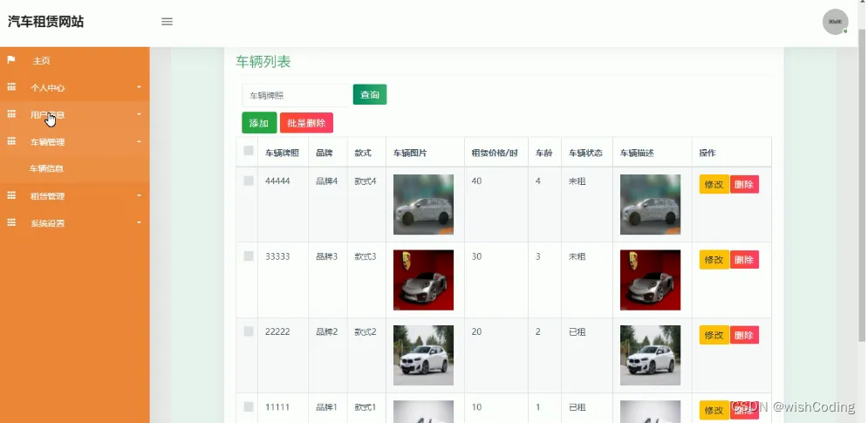Image resolution: width=868 pixels, height=423 pixels.
Task: Open the 车辆描述 image for plate 33333
Action: coord(651,280)
